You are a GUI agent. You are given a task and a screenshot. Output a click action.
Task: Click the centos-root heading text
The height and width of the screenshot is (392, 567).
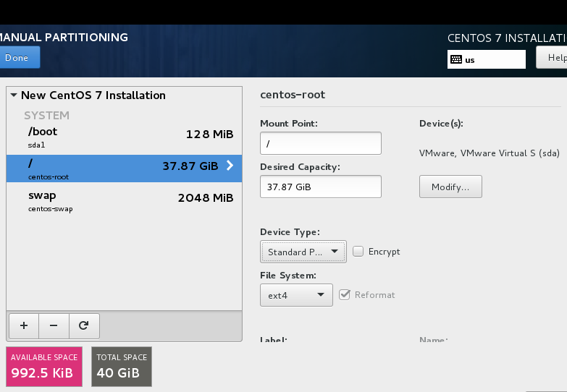click(293, 95)
